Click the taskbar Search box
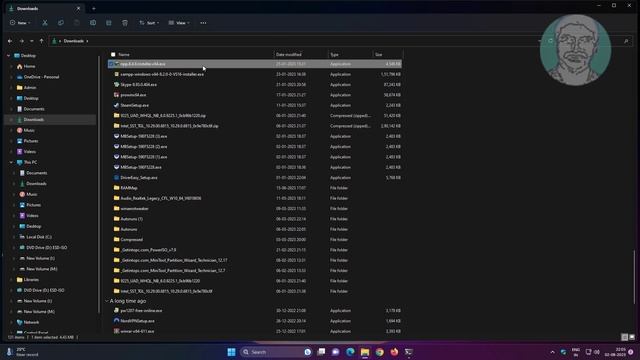 click(x=276, y=352)
